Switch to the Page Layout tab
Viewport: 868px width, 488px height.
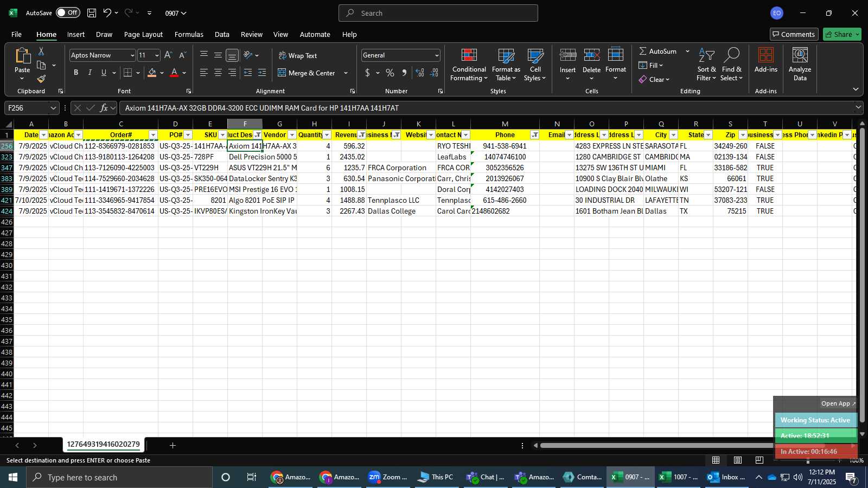[x=143, y=34]
